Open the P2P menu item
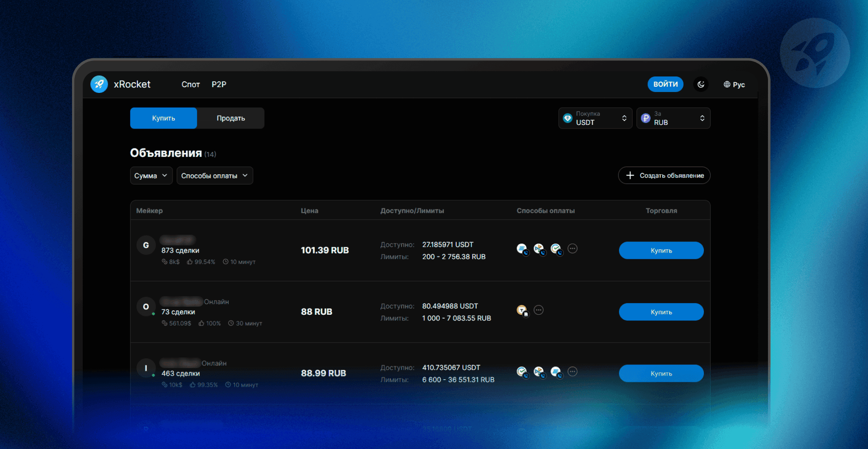 pos(219,84)
